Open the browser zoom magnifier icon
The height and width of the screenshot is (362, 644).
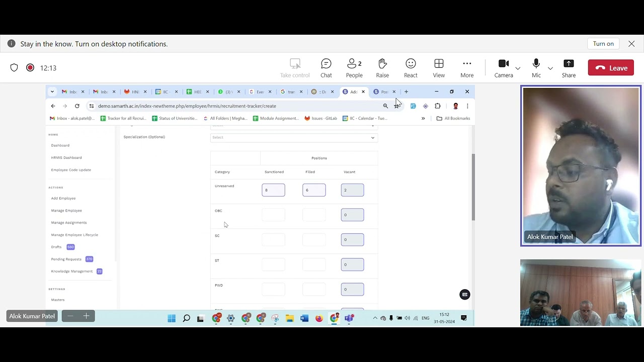(385, 106)
